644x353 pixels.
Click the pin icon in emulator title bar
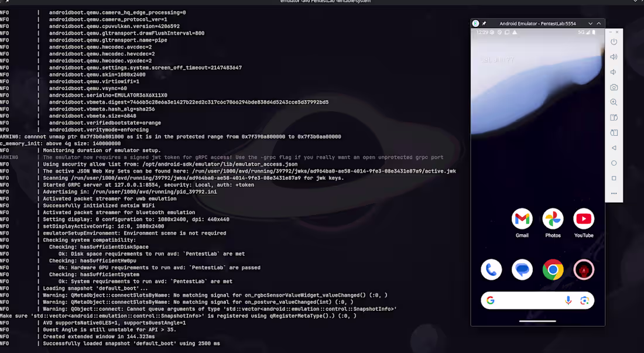click(484, 23)
